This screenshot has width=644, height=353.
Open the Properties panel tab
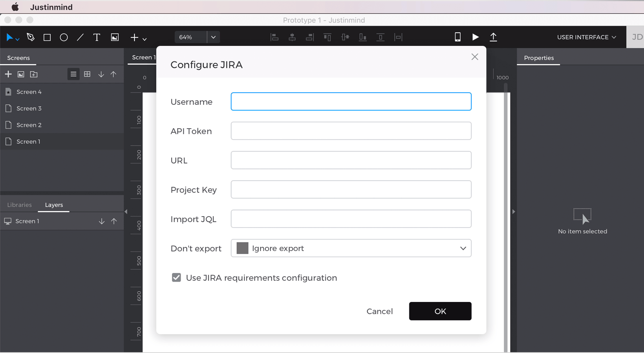pyautogui.click(x=539, y=58)
